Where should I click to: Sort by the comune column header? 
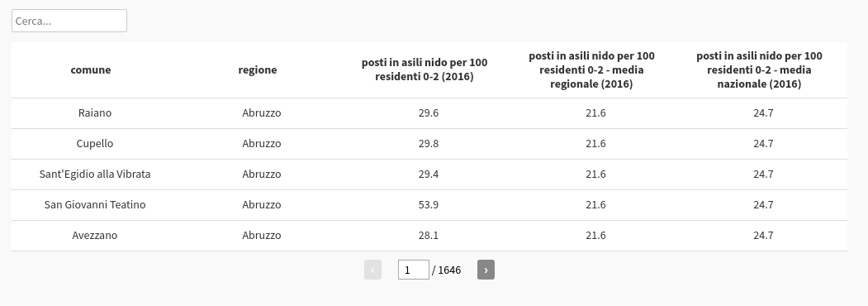click(91, 69)
